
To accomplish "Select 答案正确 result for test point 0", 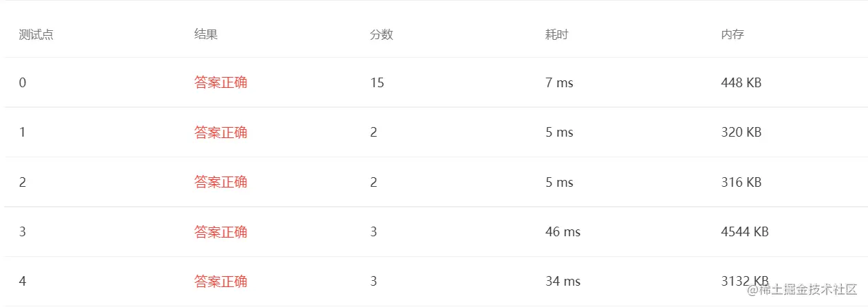I will click(221, 83).
